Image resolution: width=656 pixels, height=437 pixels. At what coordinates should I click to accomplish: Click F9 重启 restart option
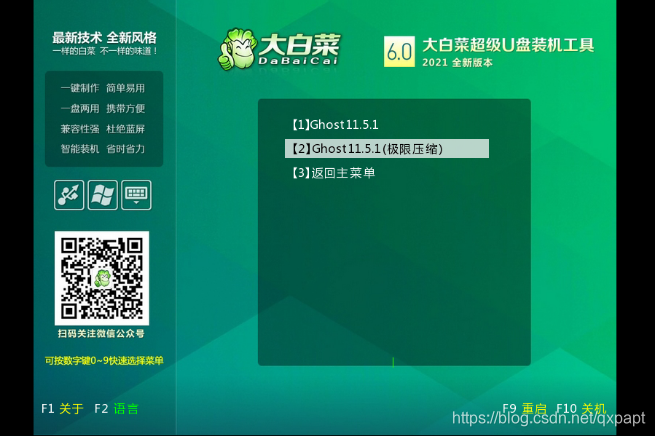[524, 409]
